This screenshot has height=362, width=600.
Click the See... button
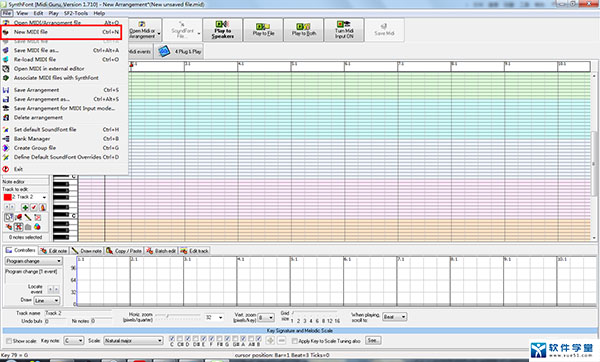373,340
